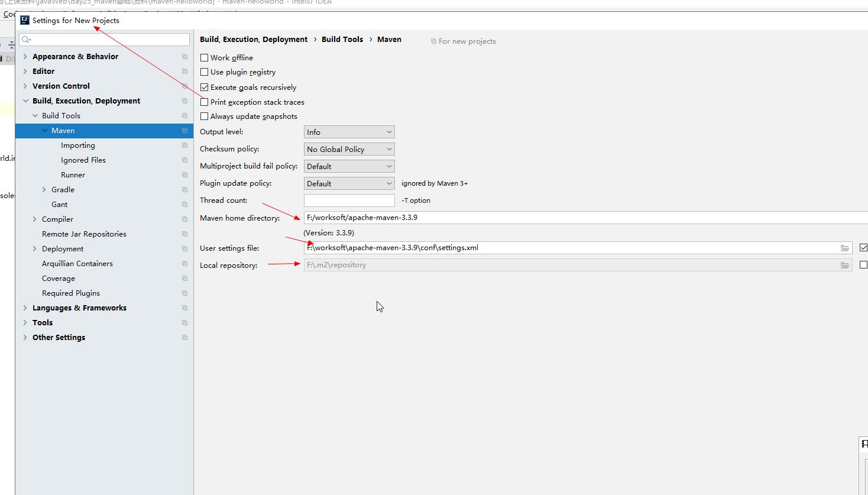
Task: Uncheck Execute goals recursively
Action: [204, 87]
